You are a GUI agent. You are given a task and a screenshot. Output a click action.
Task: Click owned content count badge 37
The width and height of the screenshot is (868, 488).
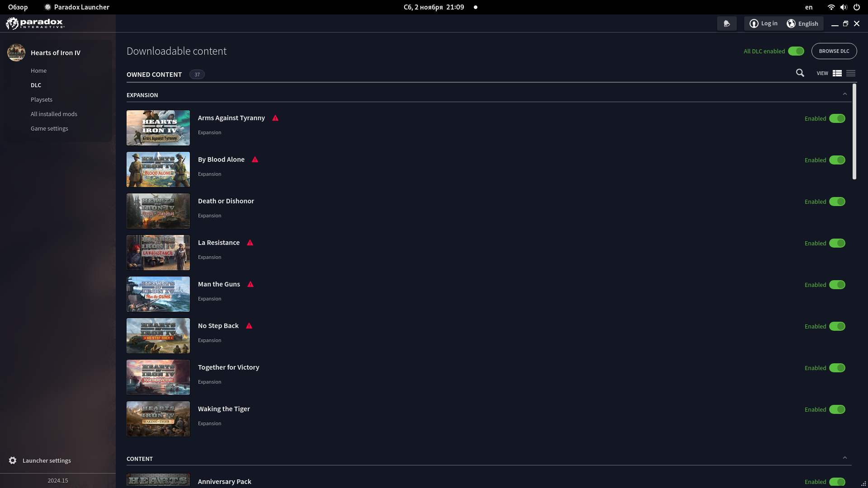(197, 75)
